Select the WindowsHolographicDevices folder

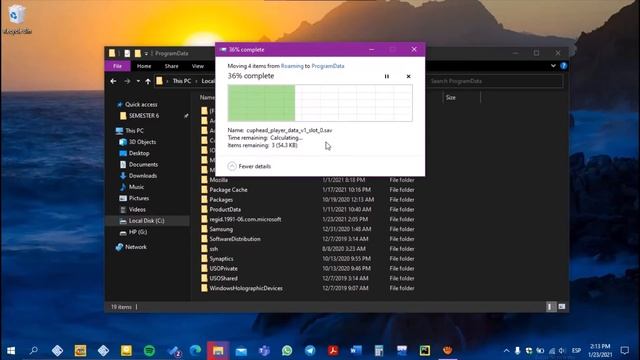tap(246, 288)
